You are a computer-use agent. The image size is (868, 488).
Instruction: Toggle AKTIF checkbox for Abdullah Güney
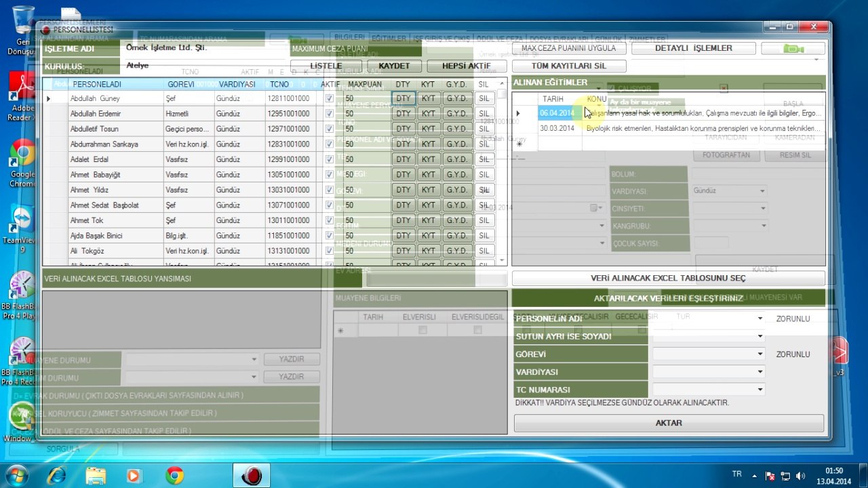click(330, 98)
